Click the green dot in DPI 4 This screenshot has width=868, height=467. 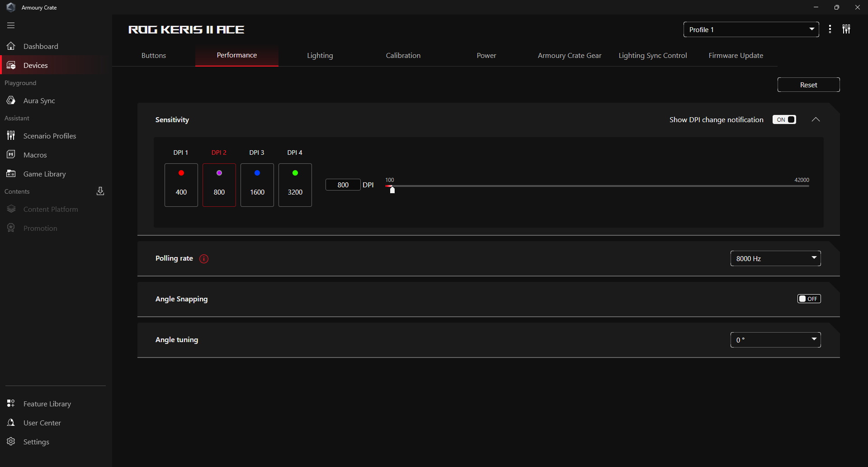tap(295, 173)
